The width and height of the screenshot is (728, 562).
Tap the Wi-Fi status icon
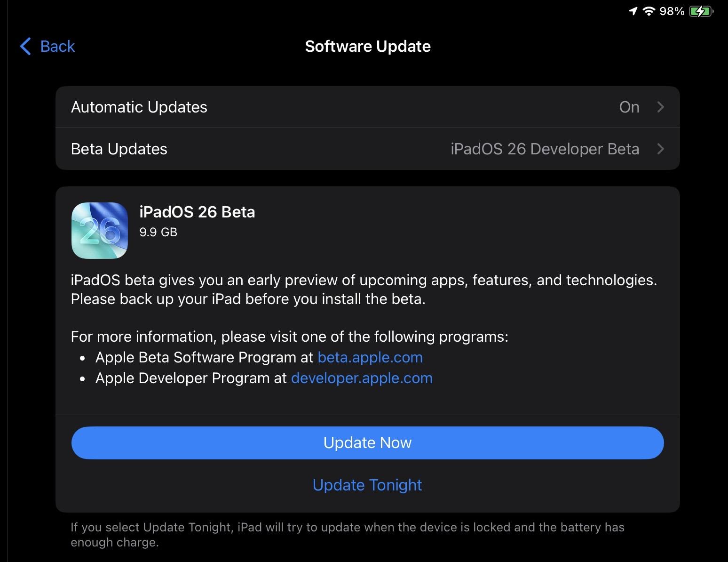(649, 11)
